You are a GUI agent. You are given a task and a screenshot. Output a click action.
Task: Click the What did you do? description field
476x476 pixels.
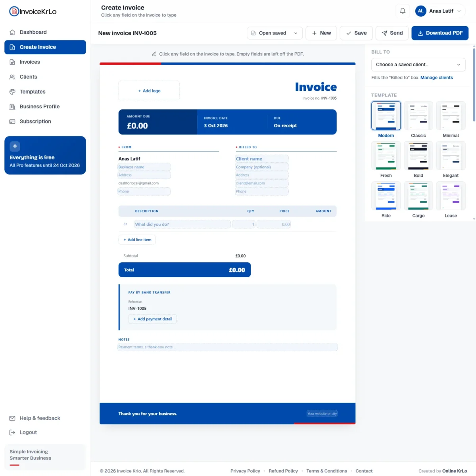182,224
